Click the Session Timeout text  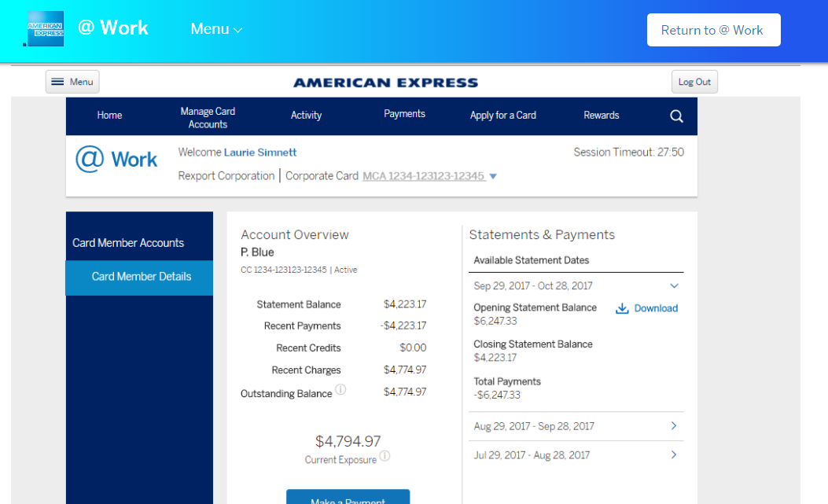coord(629,153)
